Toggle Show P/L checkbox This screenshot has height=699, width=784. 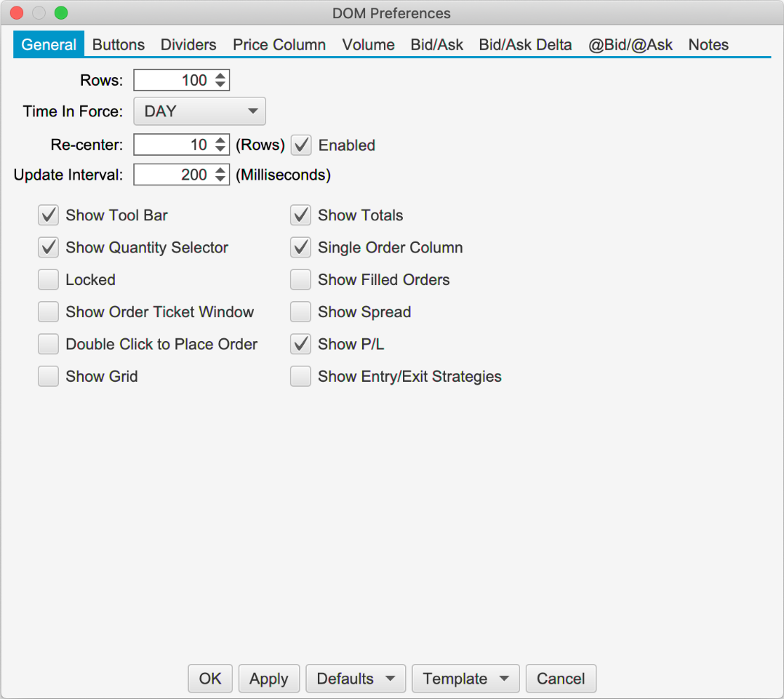[301, 344]
